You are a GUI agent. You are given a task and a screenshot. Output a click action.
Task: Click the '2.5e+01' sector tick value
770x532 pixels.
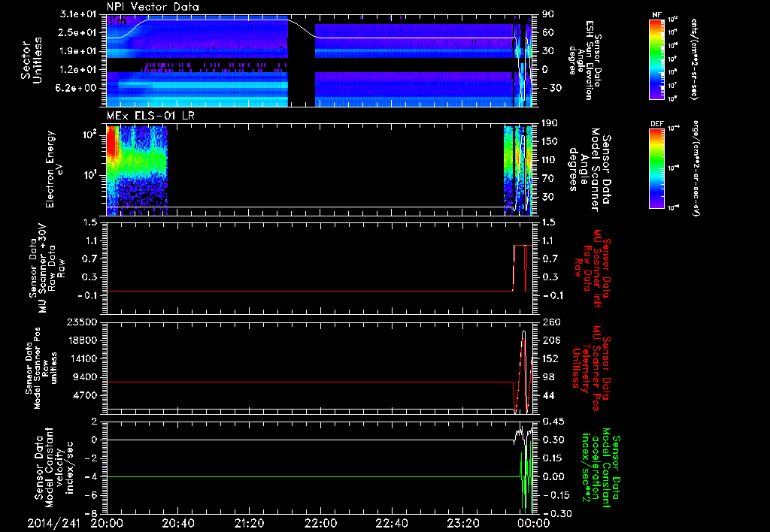(78, 32)
